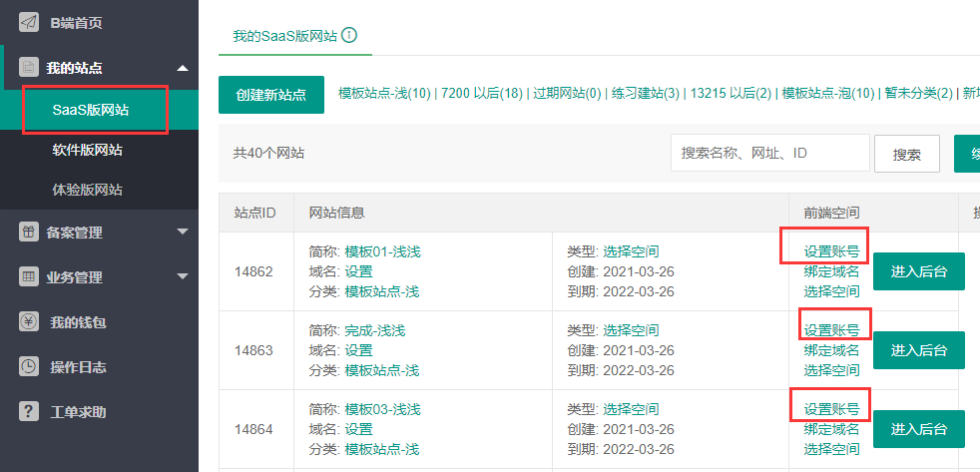Switch to 我的SaaS版网站 tab
Image resolution: width=980 pixels, height=472 pixels.
coord(284,35)
